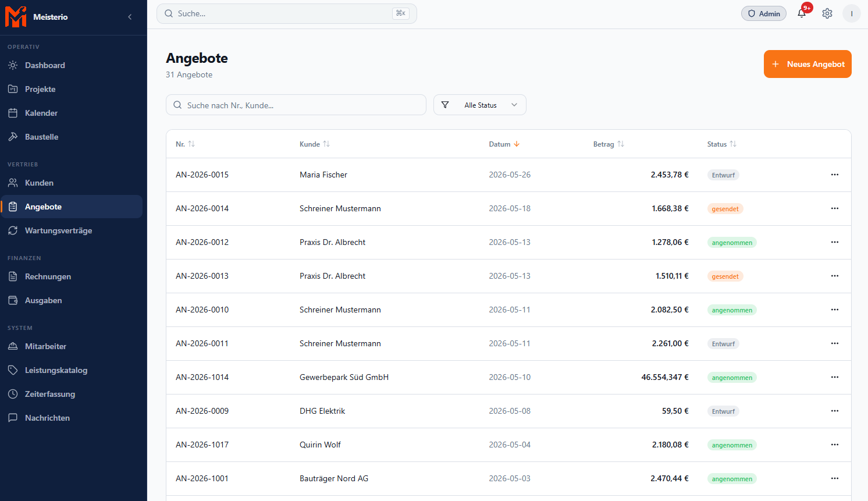Screen dimensions: 868x501
Task: Click the Nachrichten chat bubble icon
Action: (x=13, y=418)
